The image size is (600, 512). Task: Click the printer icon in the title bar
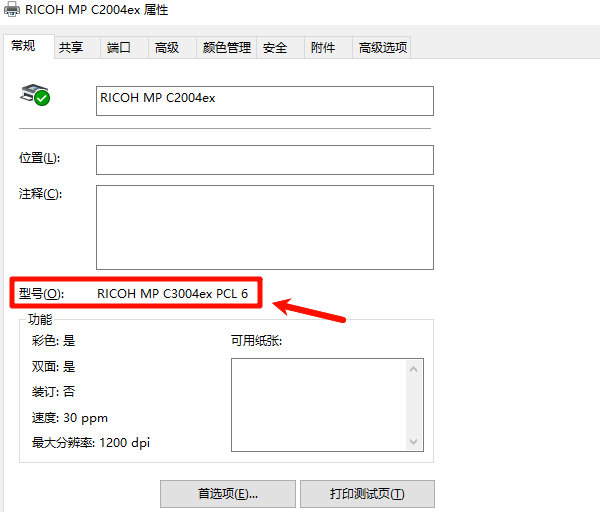click(x=11, y=9)
